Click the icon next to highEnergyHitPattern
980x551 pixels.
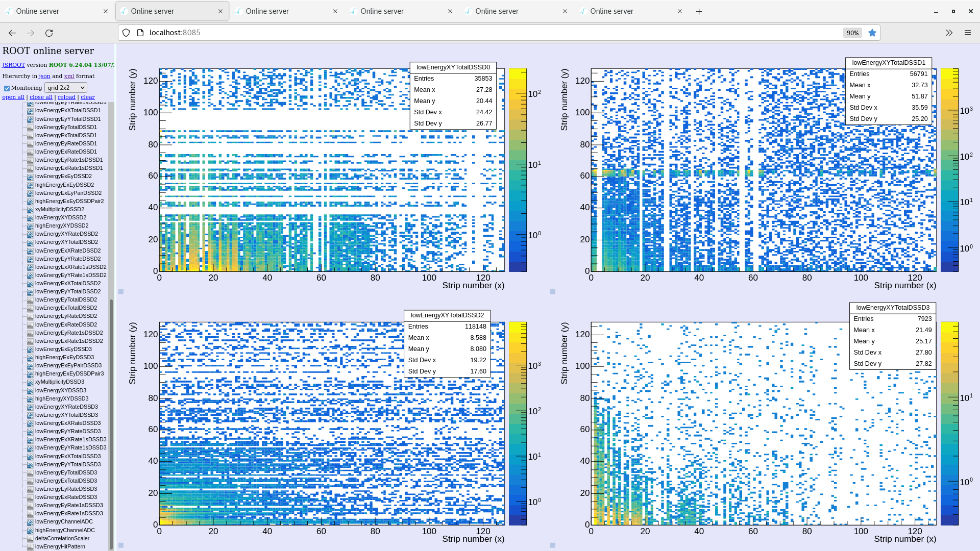tap(30, 547)
